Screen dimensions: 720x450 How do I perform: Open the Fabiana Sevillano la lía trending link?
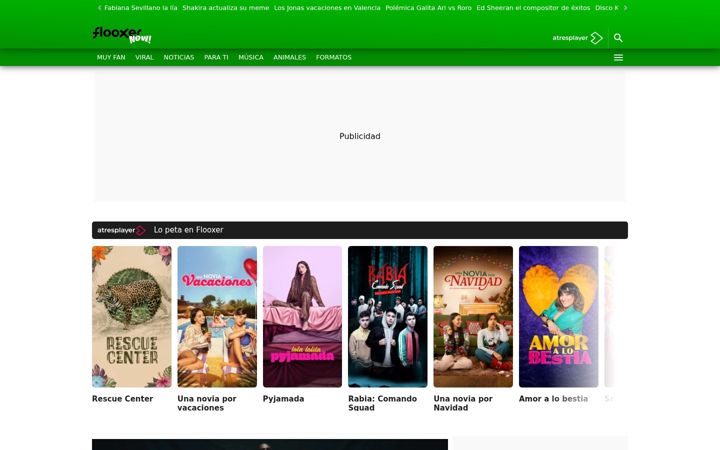[x=141, y=8]
